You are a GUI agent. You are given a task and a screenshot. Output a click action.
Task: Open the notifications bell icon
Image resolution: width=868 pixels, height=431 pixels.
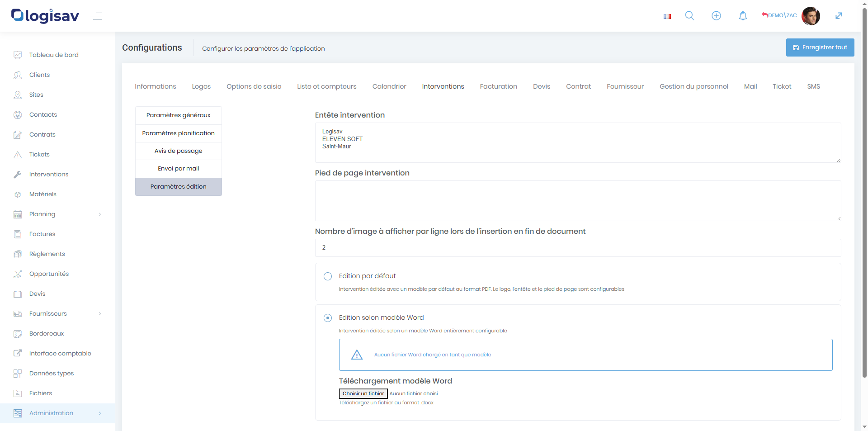pyautogui.click(x=743, y=16)
